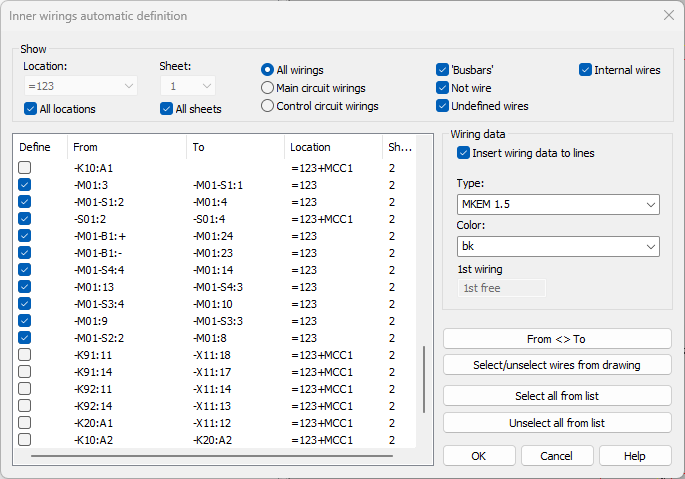Sort list by the From column header

126,147
